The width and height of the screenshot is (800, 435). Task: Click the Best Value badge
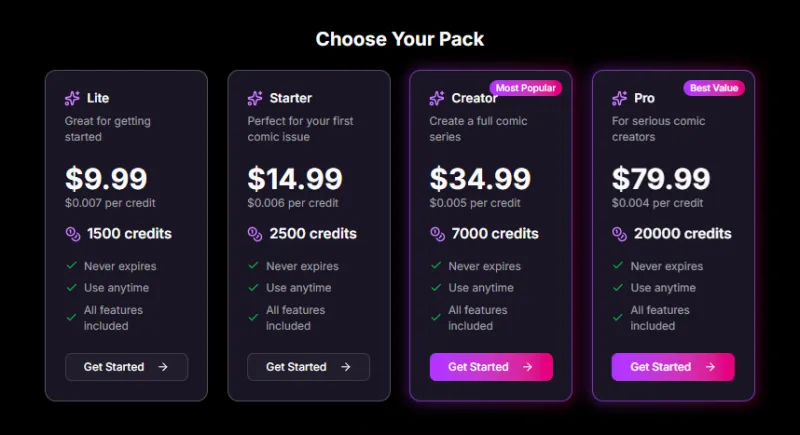714,88
